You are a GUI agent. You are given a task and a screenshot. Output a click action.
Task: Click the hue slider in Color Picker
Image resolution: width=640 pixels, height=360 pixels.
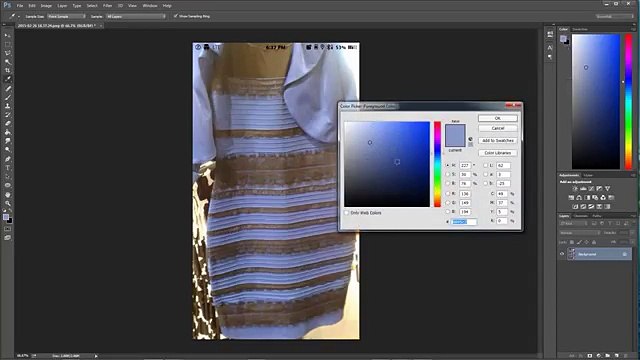[x=437, y=164]
